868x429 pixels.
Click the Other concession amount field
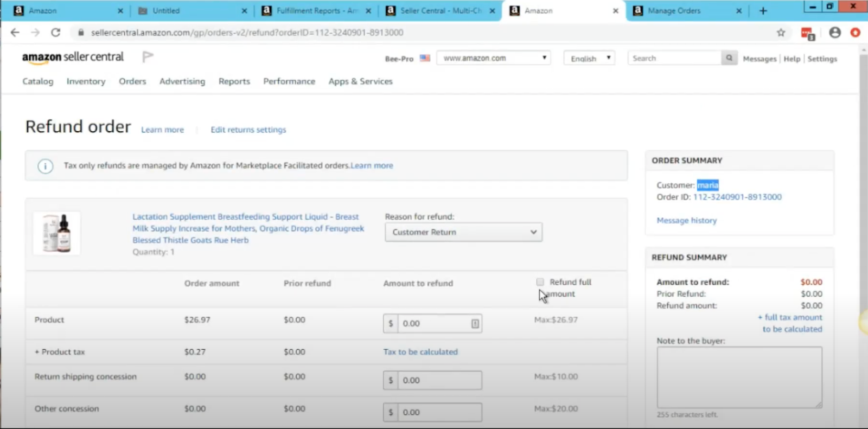point(432,412)
